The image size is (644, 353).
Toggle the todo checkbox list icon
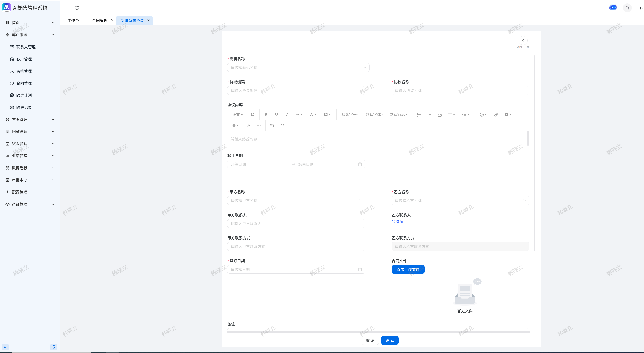tap(440, 115)
